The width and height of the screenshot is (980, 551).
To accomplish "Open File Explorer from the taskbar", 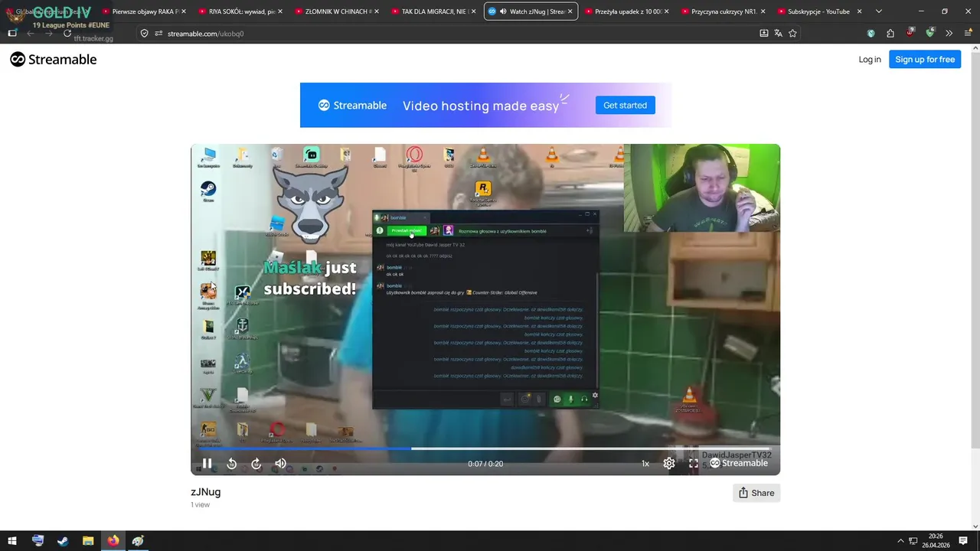I will [88, 540].
